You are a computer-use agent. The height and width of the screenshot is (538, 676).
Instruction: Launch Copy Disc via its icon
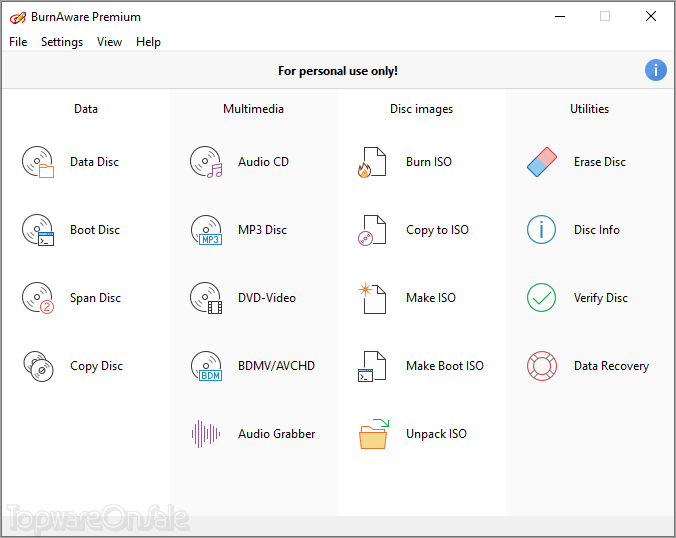click(38, 366)
